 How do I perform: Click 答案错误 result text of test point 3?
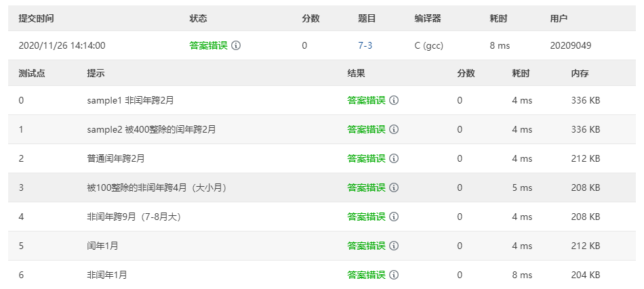pos(366,187)
